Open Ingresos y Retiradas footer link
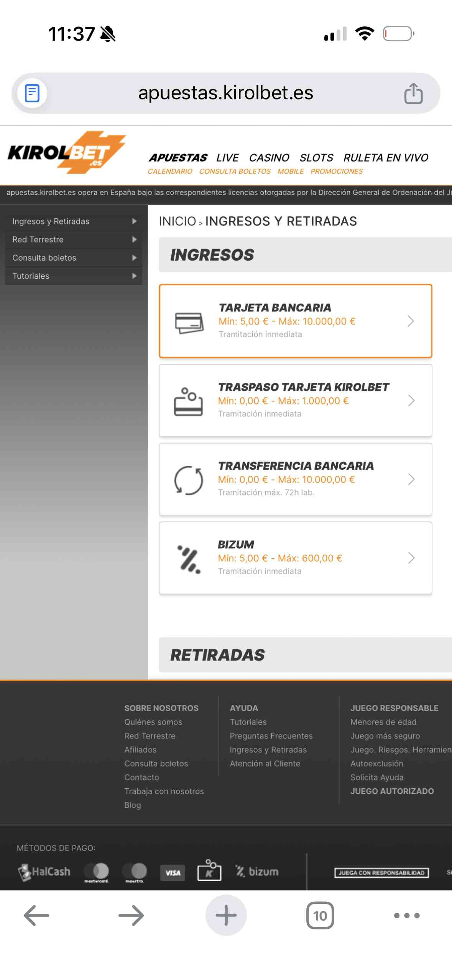Viewport: 452px width, 980px height. [268, 750]
